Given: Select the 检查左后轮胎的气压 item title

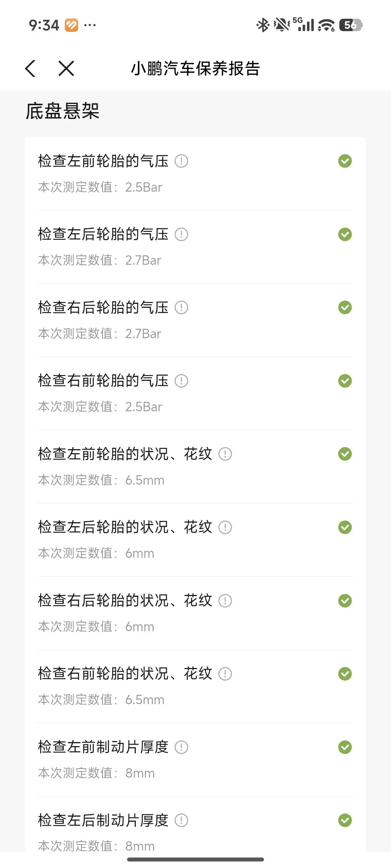Looking at the screenshot, I should pos(103,234).
